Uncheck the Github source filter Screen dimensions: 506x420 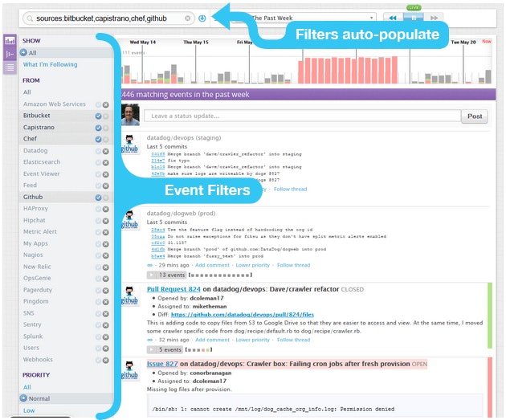tap(98, 197)
